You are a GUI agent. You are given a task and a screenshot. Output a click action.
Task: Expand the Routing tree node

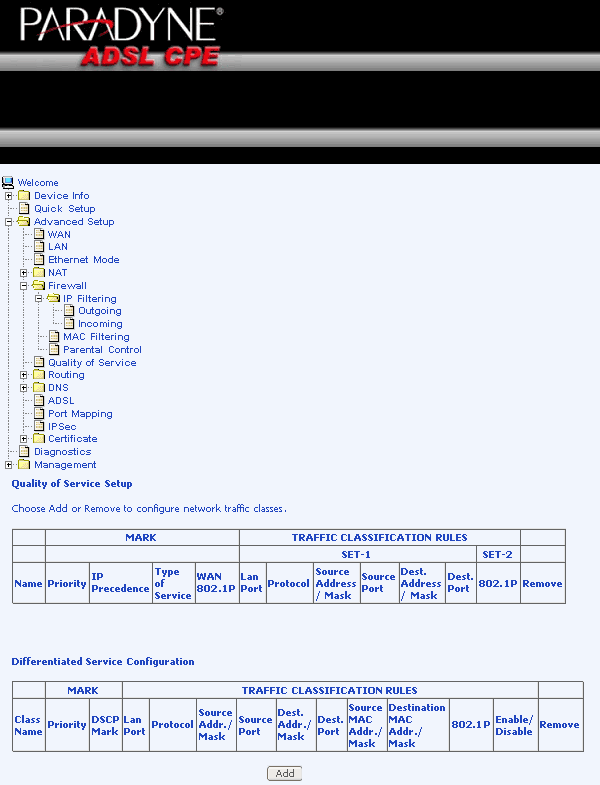(x=24, y=375)
